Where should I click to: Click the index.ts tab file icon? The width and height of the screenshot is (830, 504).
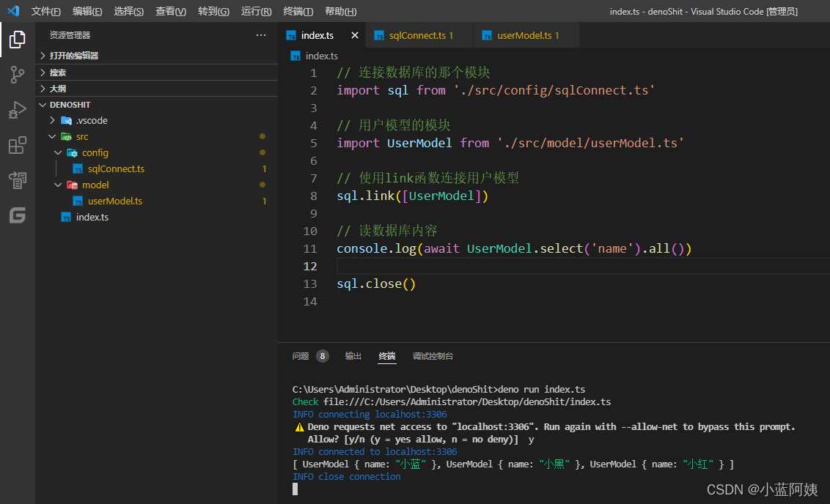(x=291, y=35)
